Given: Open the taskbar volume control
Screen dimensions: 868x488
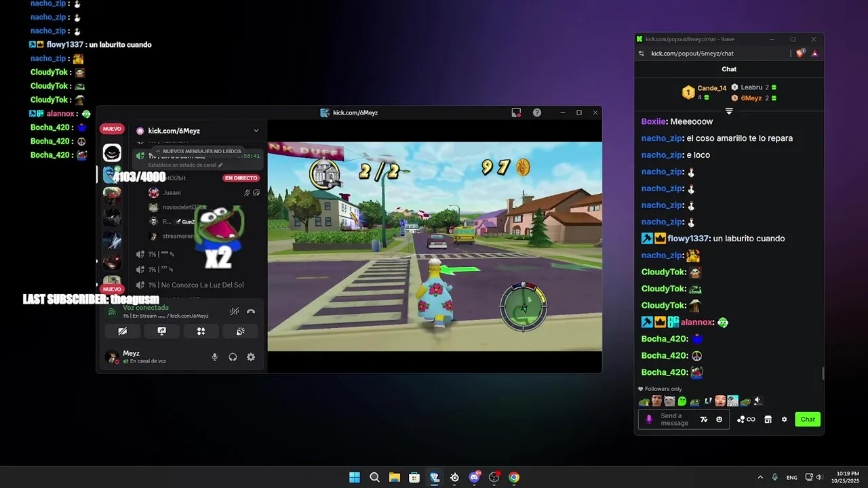Looking at the screenshot, I should click(x=818, y=477).
